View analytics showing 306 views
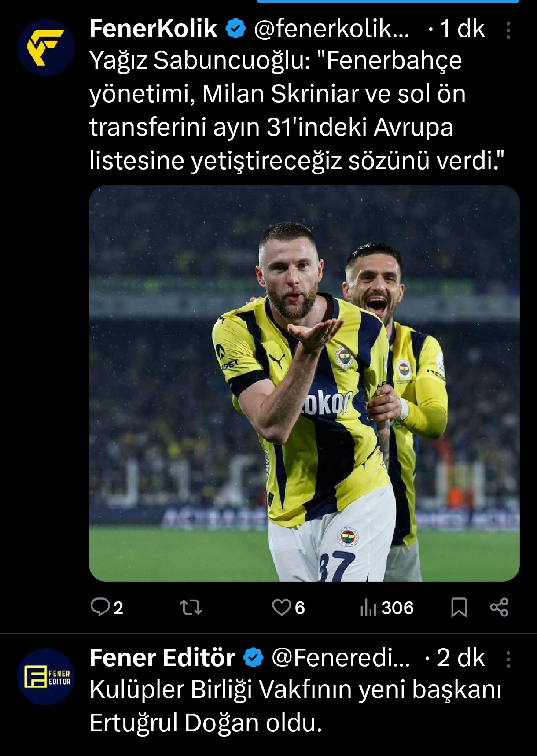The image size is (537, 756). 386,608
